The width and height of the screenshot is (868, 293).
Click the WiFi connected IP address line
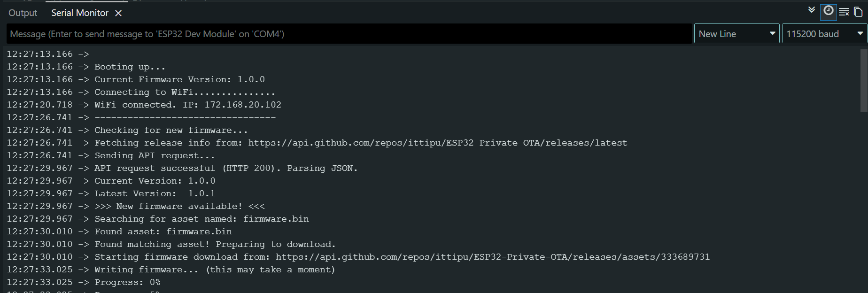[187, 105]
